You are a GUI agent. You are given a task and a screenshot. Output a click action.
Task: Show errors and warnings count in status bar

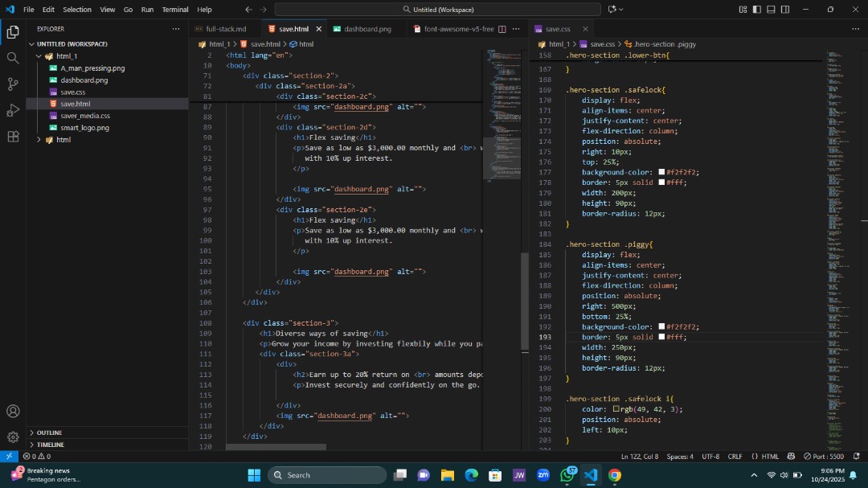(37, 457)
